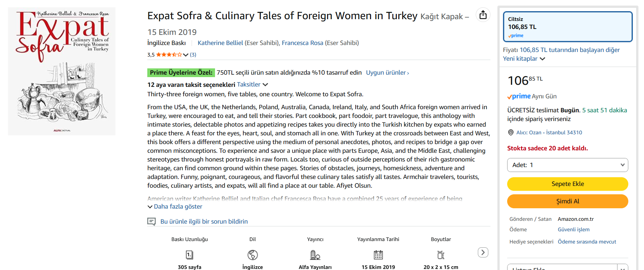The image size is (644, 270).
Task: Click the globe language icon
Action: point(252,255)
